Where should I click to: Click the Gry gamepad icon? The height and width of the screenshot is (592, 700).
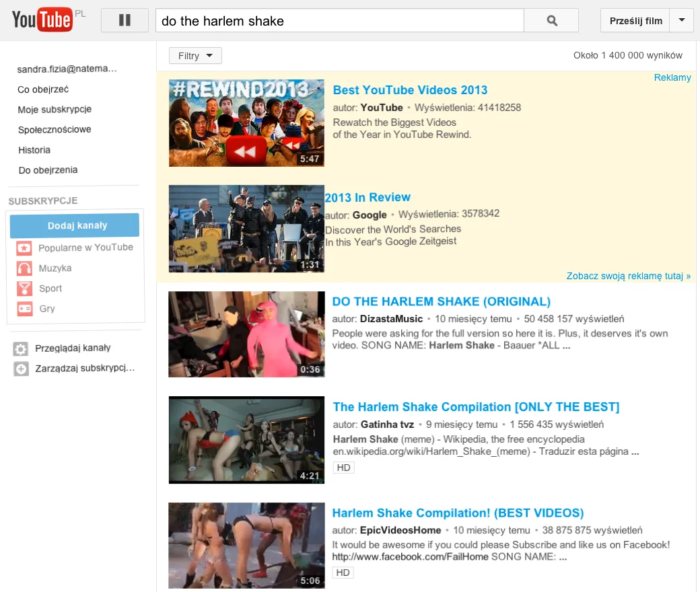tap(24, 309)
